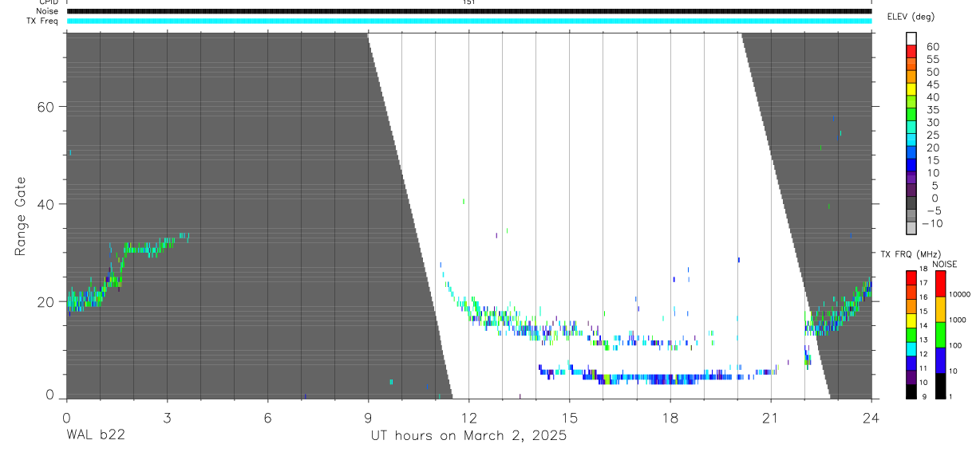Viewport: 980px width, 452px height.
Task: Select the yellow 14–15 MHz frequency swatch
Action: (911, 320)
